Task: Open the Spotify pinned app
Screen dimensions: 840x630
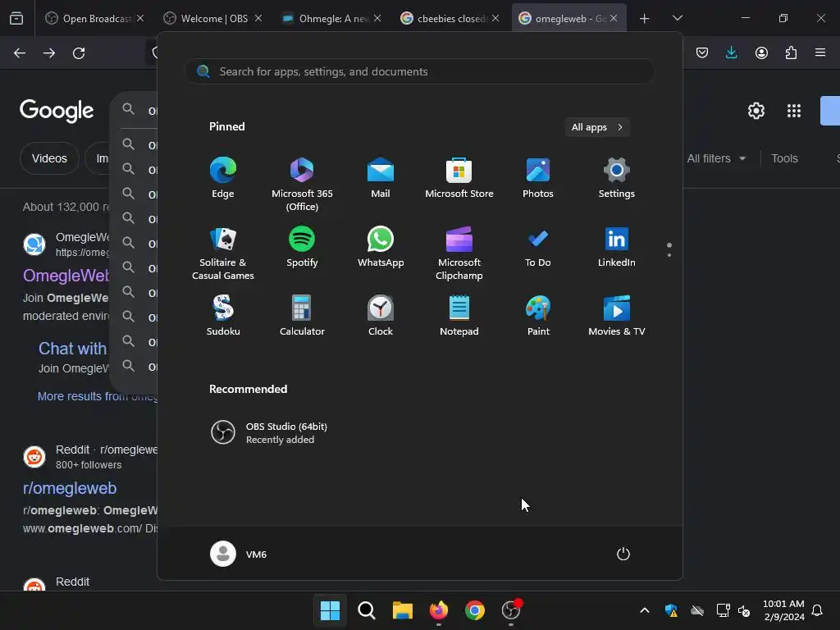Action: point(302,246)
